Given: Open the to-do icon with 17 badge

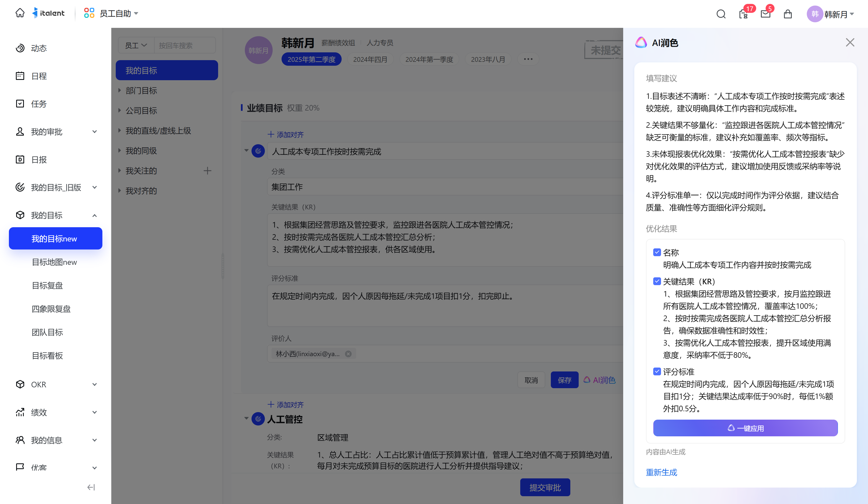Looking at the screenshot, I should 743,14.
